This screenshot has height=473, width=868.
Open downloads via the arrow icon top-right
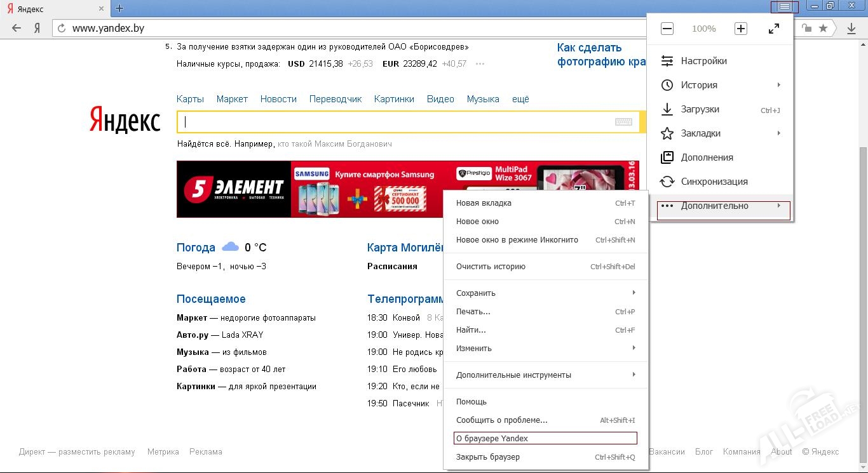[852, 28]
